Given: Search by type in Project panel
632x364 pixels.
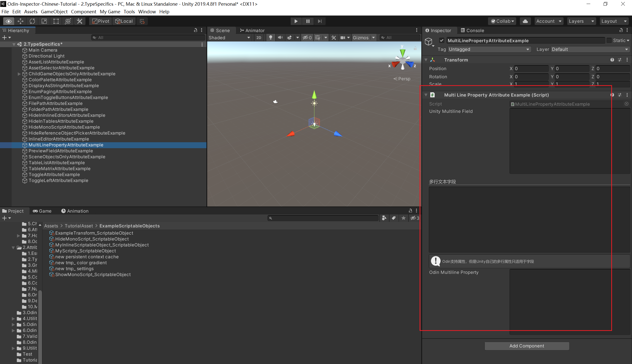Looking at the screenshot, I should 384,218.
